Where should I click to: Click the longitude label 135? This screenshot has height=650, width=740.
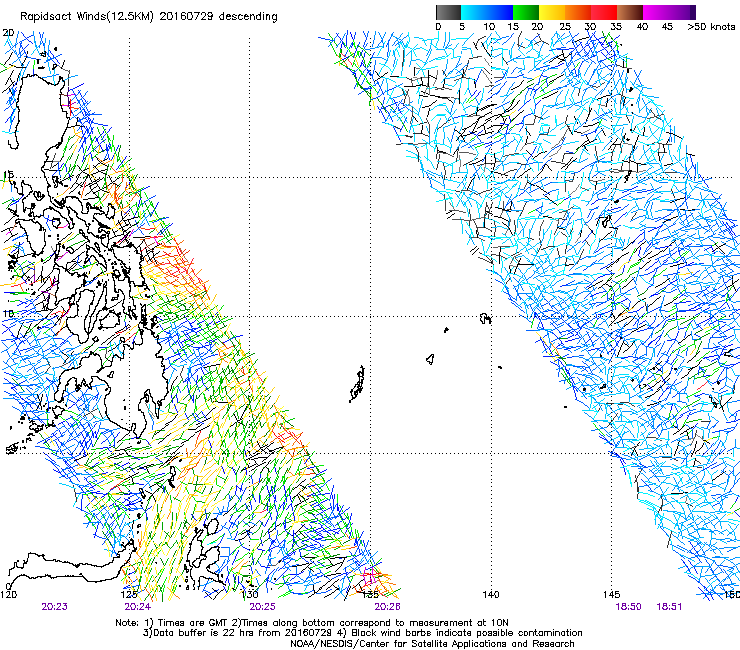coord(370,594)
